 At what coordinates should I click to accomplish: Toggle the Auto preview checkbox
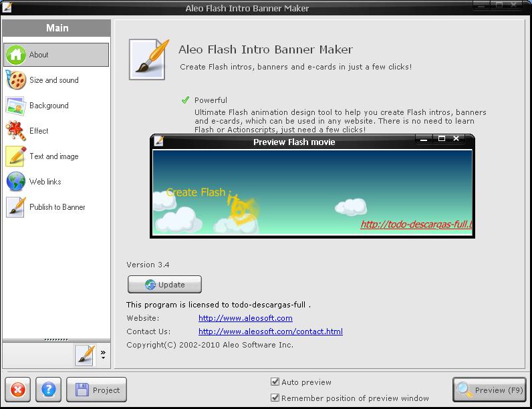(275, 382)
